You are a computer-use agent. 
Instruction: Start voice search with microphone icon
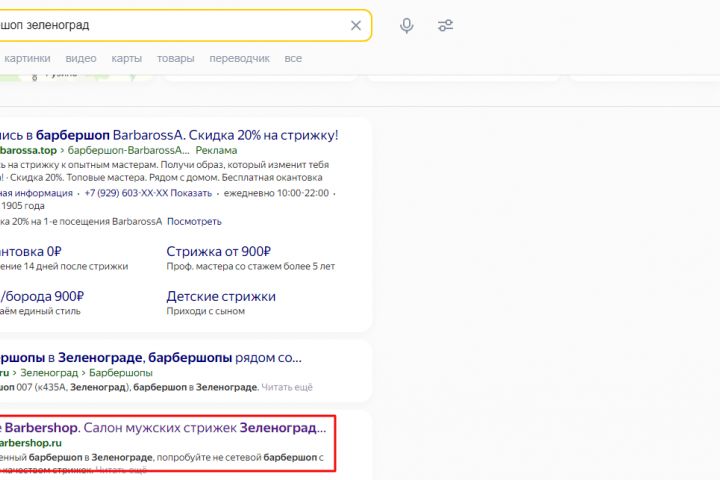pyautogui.click(x=407, y=25)
